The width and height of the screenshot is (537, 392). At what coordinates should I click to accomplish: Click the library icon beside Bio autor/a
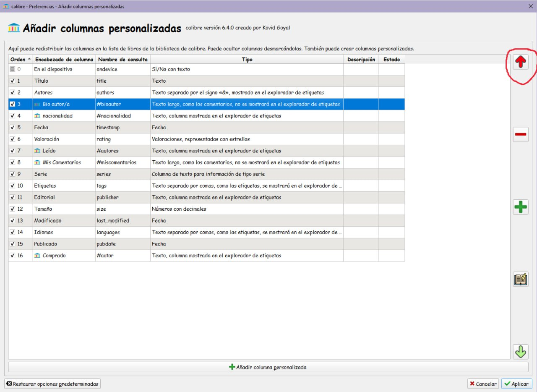[37, 104]
